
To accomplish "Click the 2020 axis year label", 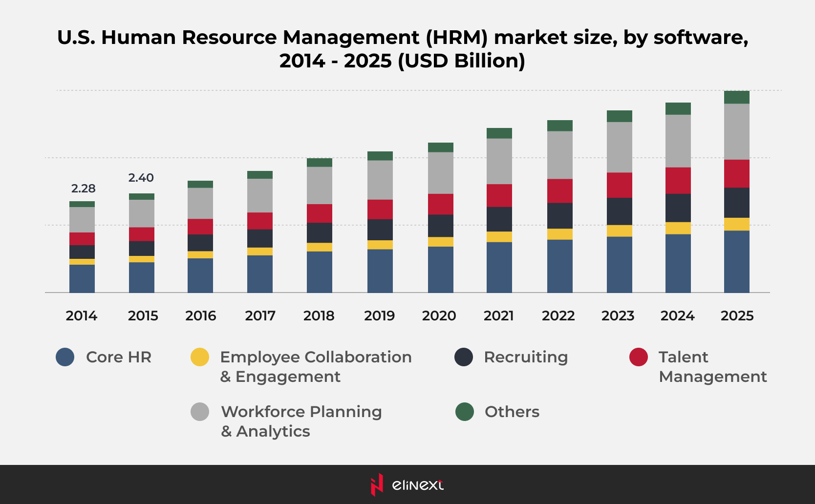I will 439,316.
